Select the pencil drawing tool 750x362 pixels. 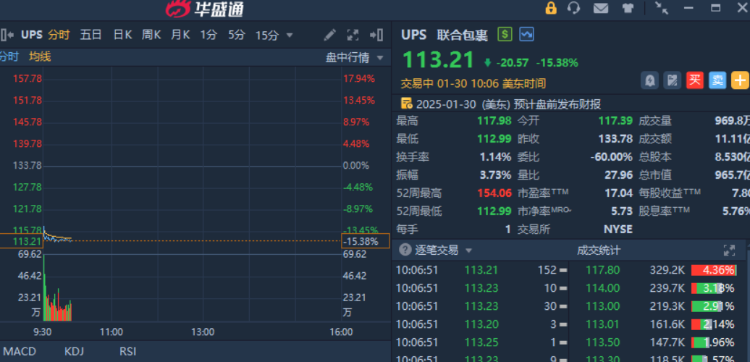[x=330, y=35]
